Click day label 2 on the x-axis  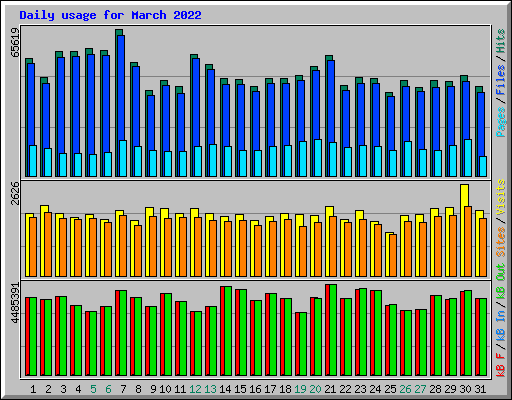pyautogui.click(x=48, y=389)
